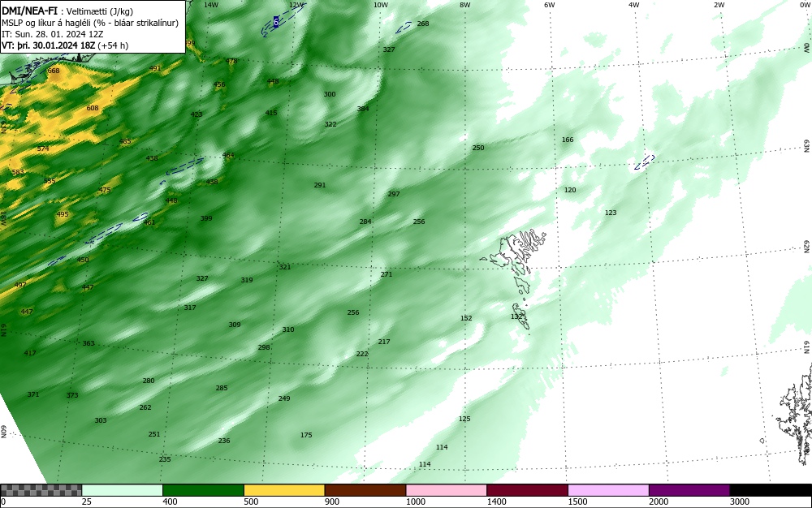
Task: Click the map value '668'
Action: click(x=54, y=71)
